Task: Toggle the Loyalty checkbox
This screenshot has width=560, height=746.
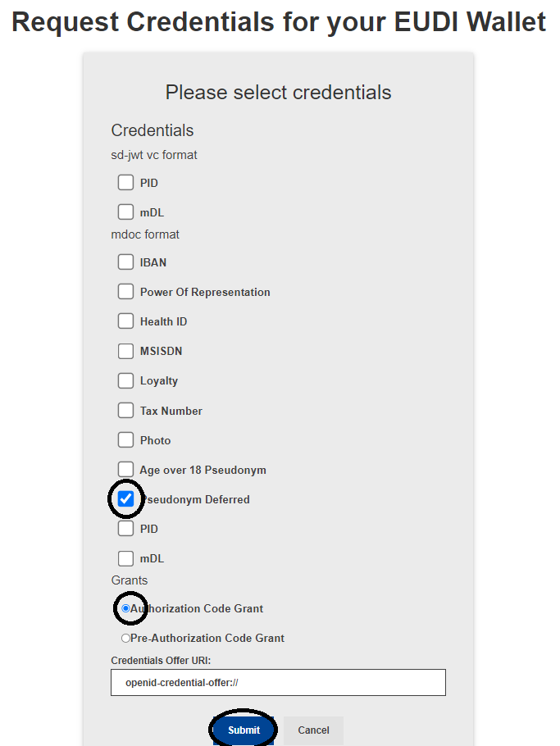Action: 125,380
